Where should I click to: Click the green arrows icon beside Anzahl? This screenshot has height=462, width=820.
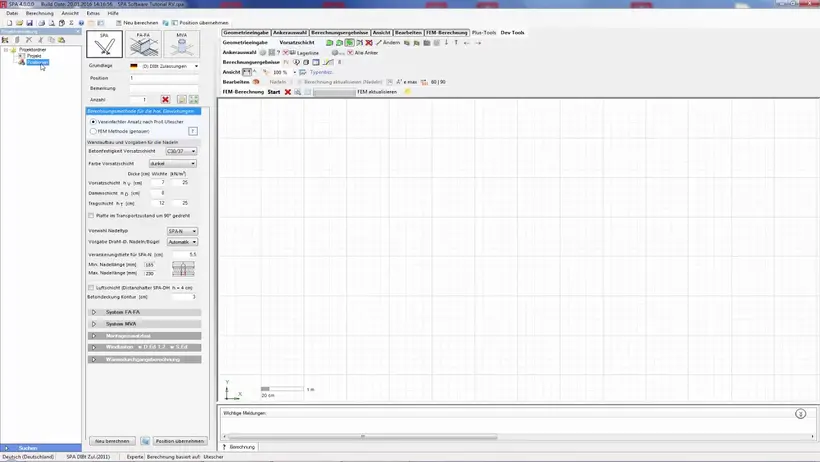coord(193,99)
